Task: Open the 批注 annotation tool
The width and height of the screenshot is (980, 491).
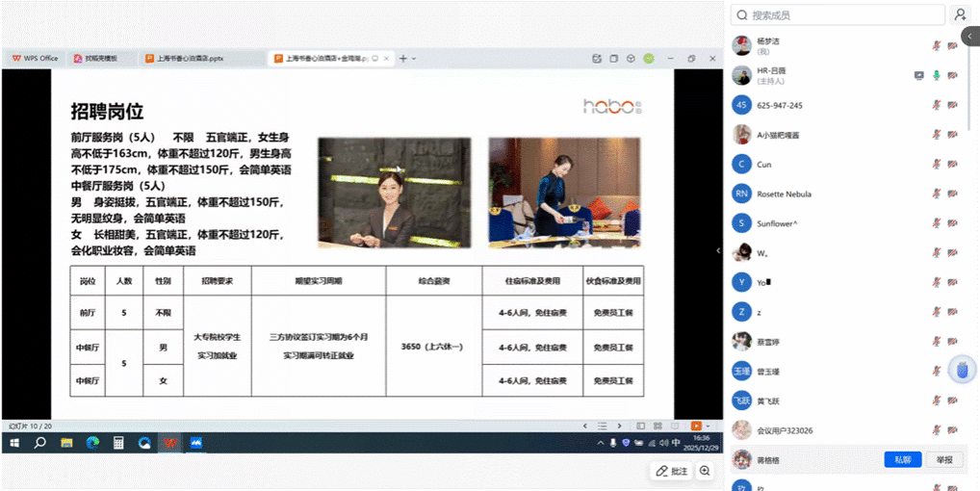Action: coord(671,471)
